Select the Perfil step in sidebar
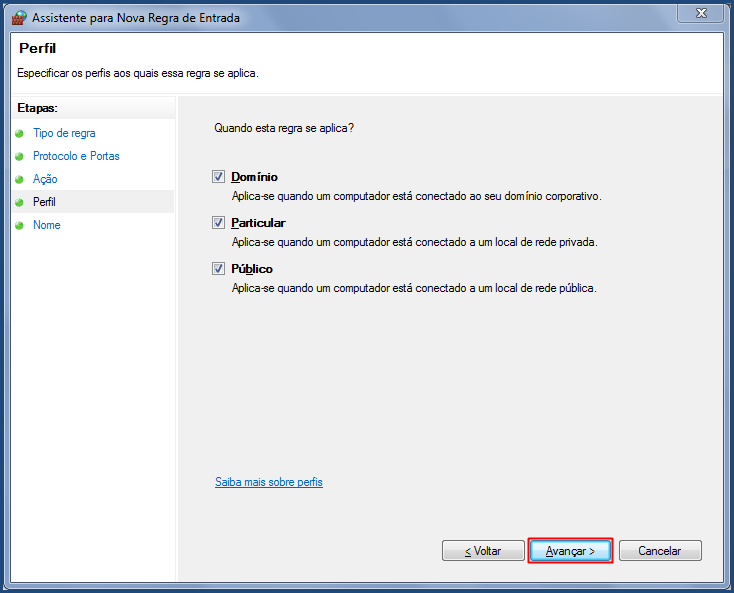 coord(44,202)
